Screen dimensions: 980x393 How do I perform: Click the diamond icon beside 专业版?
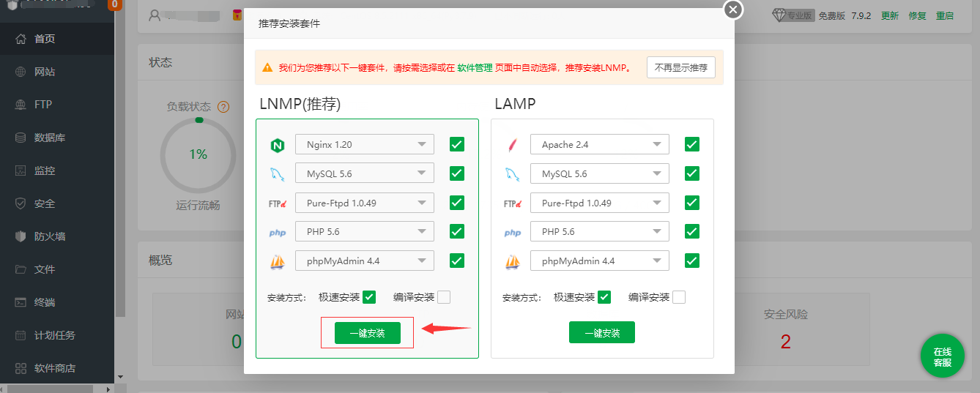779,15
